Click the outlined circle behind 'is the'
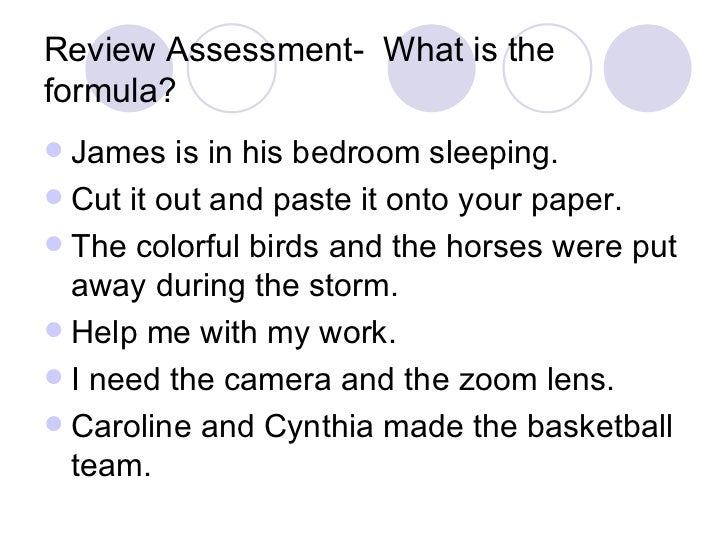Screen dimensions: 728x546 click(x=547, y=68)
